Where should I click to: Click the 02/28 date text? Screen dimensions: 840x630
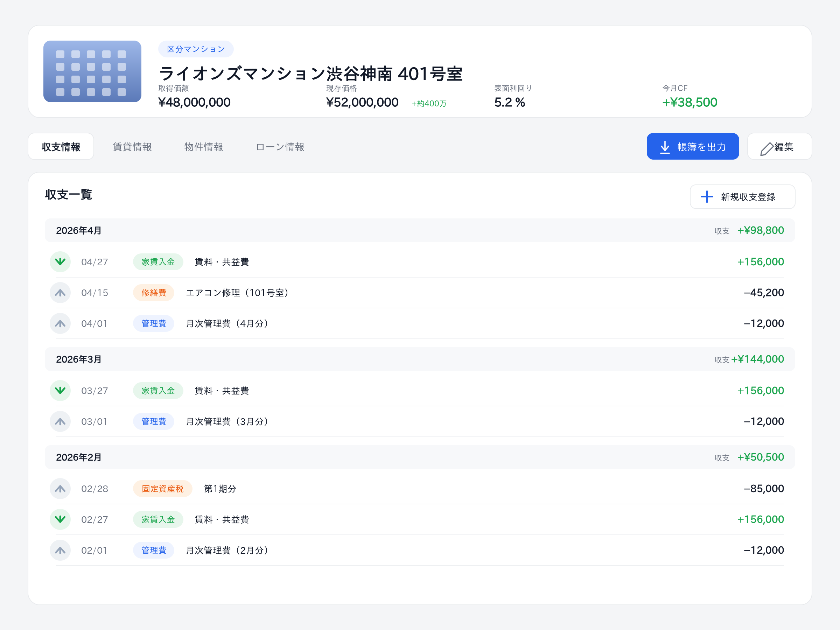coord(94,488)
